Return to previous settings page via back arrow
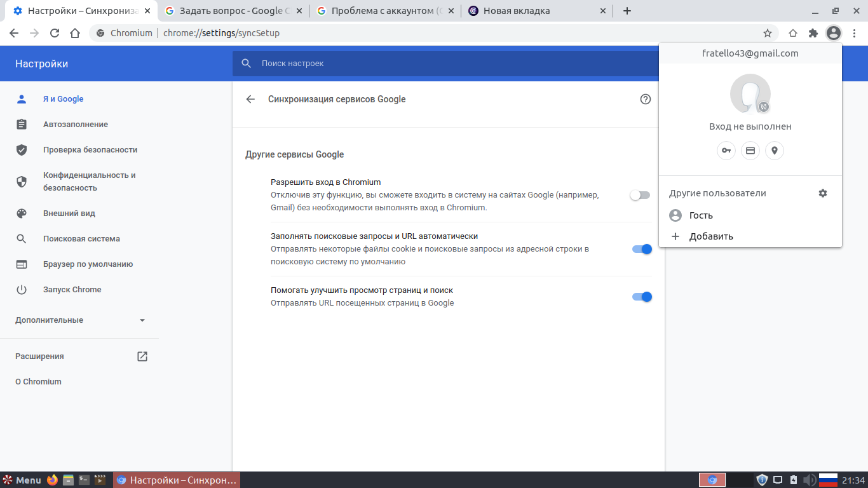The image size is (868, 488). pyautogui.click(x=250, y=99)
